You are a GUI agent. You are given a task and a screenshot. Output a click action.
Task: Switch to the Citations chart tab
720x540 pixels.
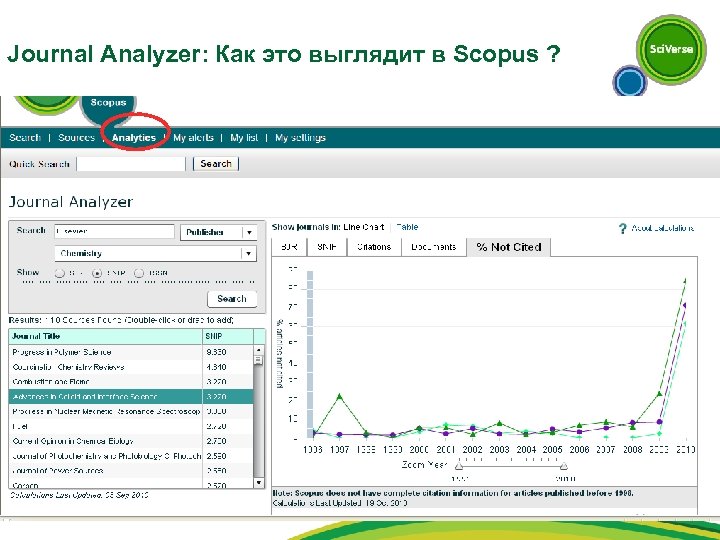pos(374,247)
